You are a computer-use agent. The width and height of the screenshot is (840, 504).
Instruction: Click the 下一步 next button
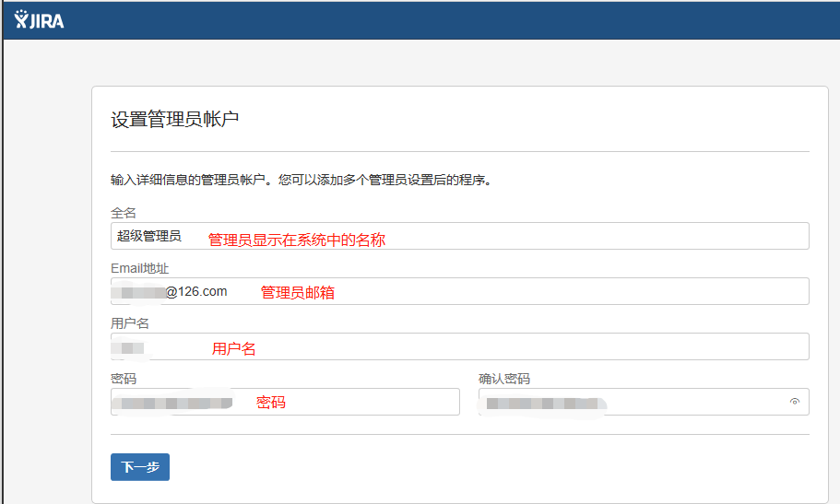[140, 467]
